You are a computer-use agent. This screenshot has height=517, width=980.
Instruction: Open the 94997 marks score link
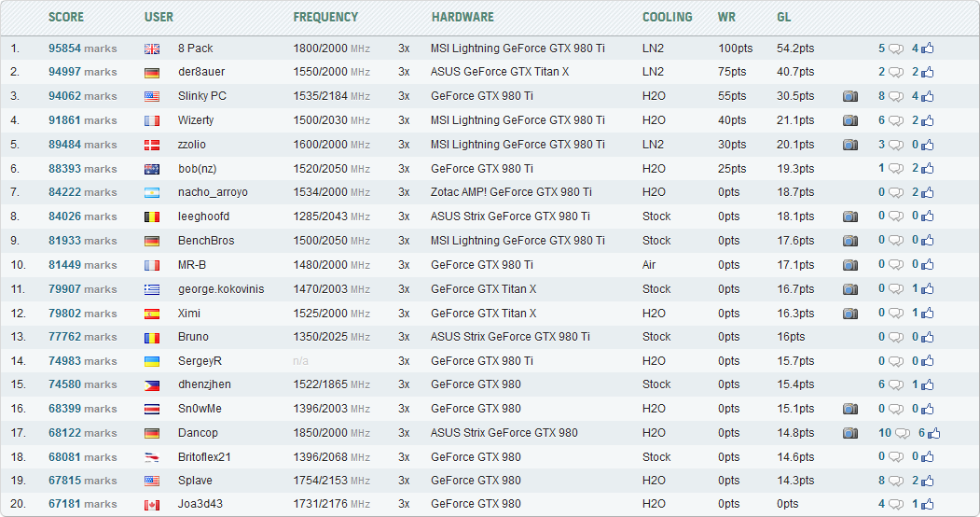[82, 72]
